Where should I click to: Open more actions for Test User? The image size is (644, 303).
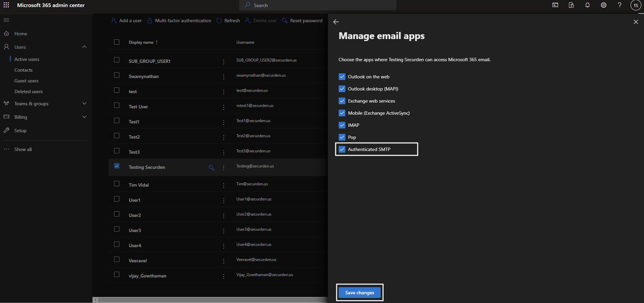(x=224, y=107)
